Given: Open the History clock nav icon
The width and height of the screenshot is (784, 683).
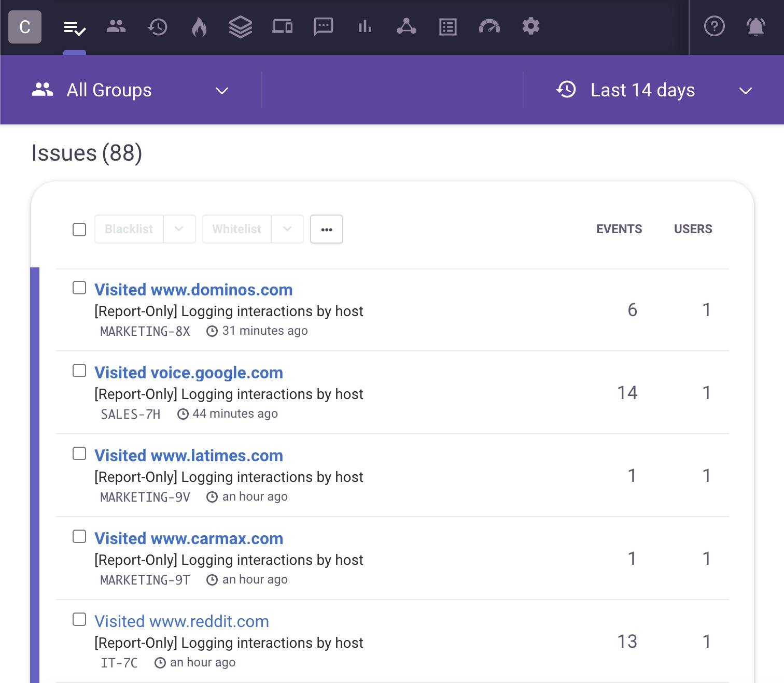Looking at the screenshot, I should tap(158, 27).
